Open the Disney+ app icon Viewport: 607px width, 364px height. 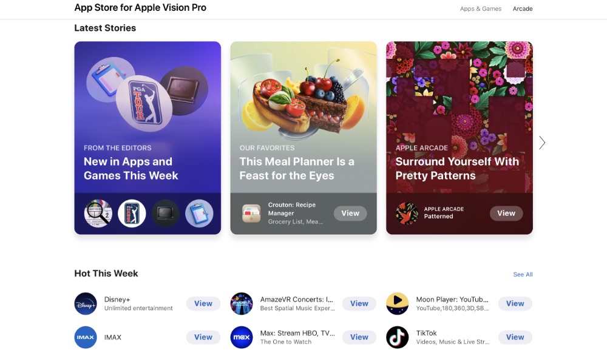[x=86, y=304]
